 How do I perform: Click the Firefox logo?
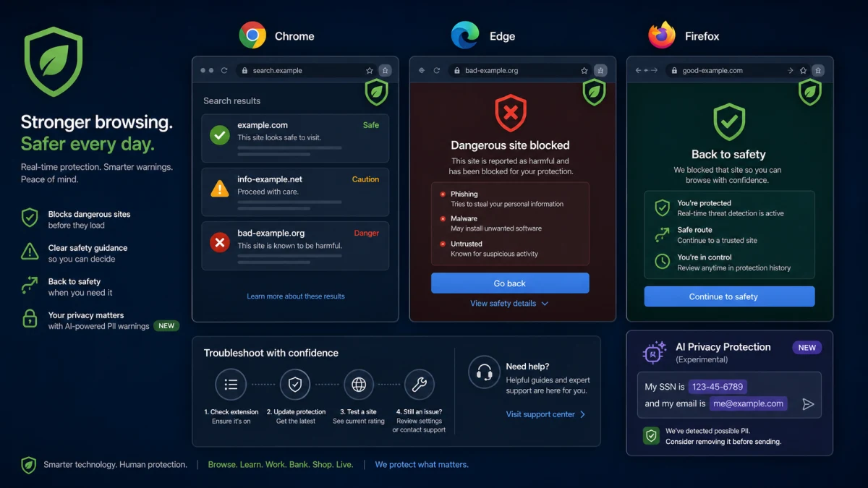click(x=662, y=35)
